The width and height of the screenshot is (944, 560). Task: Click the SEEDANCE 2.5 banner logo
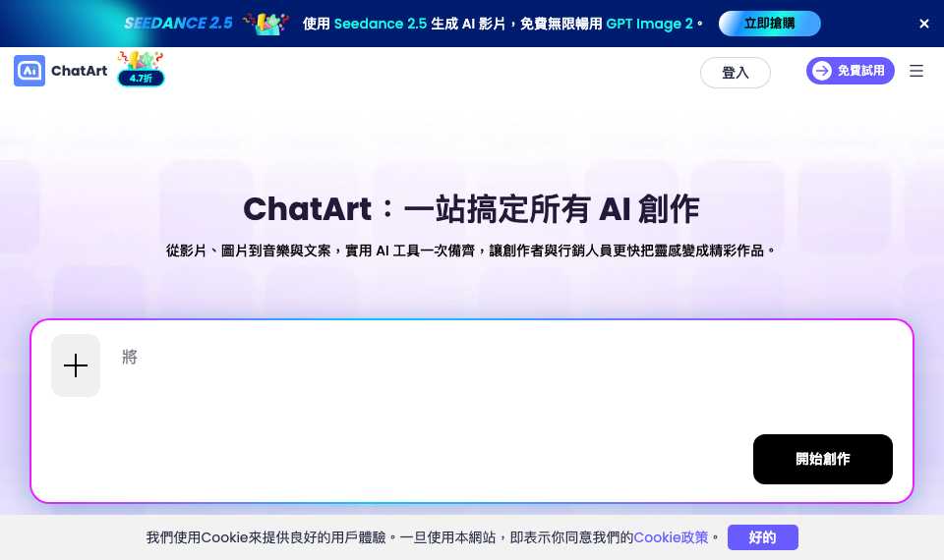tap(178, 24)
